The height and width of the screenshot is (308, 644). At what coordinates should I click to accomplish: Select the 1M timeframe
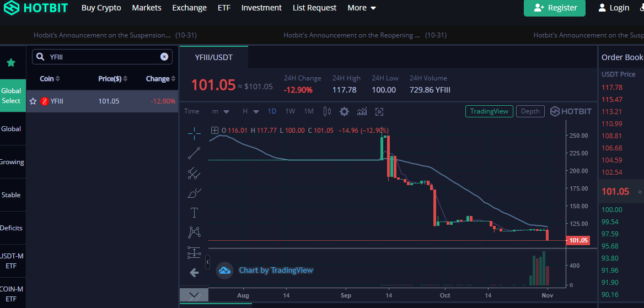point(309,111)
